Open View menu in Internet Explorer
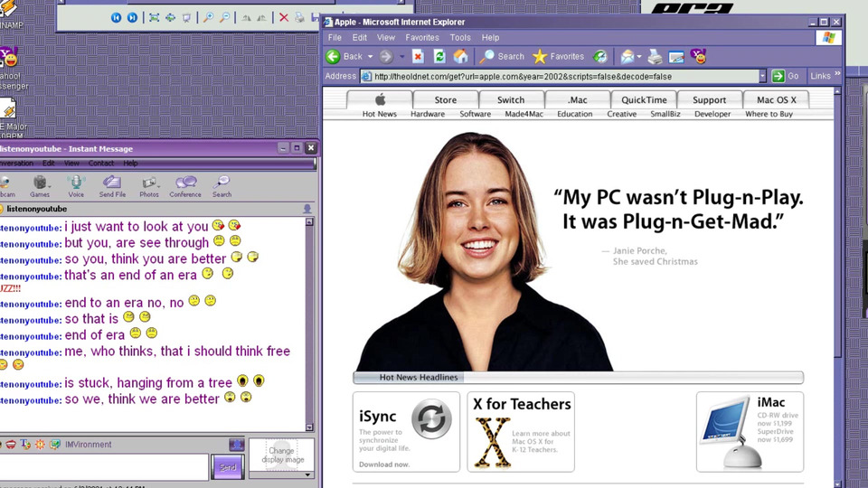Image resolution: width=868 pixels, height=488 pixels. coord(386,38)
